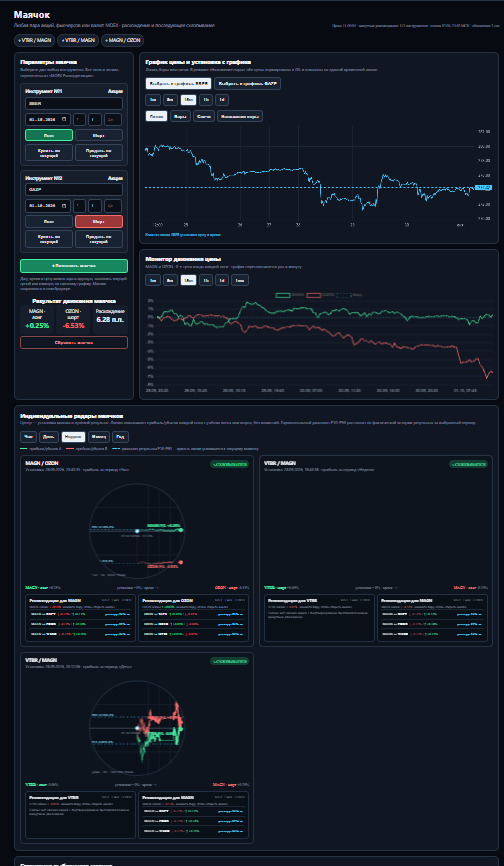Open the Рекомендации для OZON box
Image resolution: width=504 pixels, height=866 pixels.
coord(193,617)
